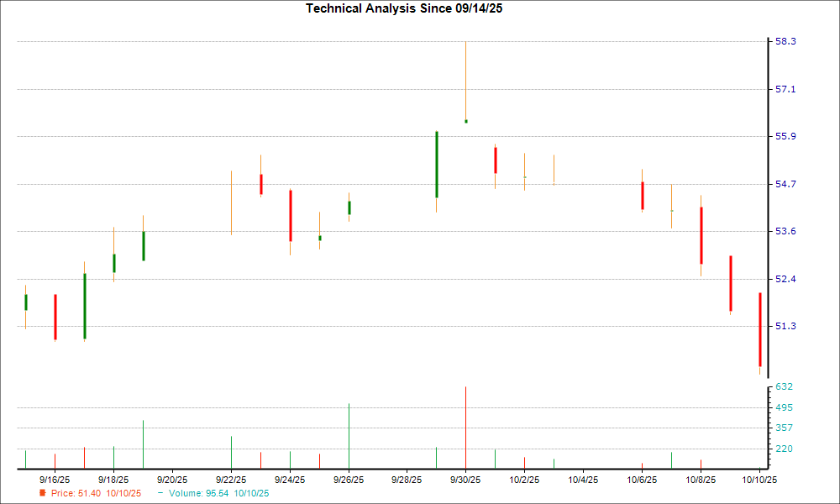The image size is (840, 504).
Task: Click the red candlestick on 10/8/25
Action: pos(701,235)
